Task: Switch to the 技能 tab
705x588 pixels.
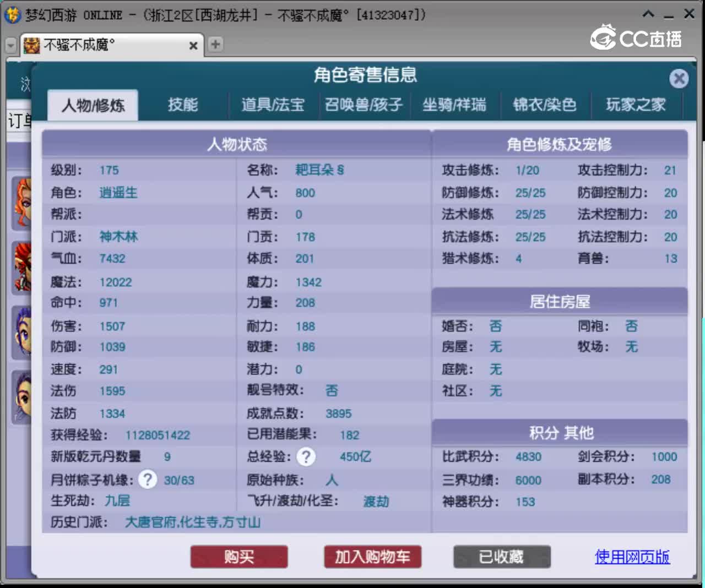Action: click(x=183, y=104)
